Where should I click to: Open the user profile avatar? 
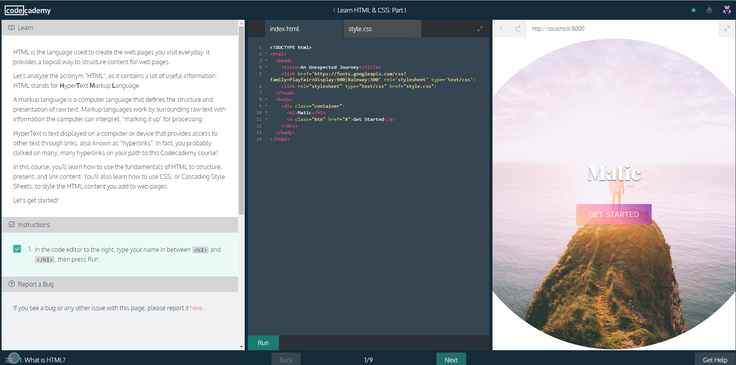tap(727, 10)
